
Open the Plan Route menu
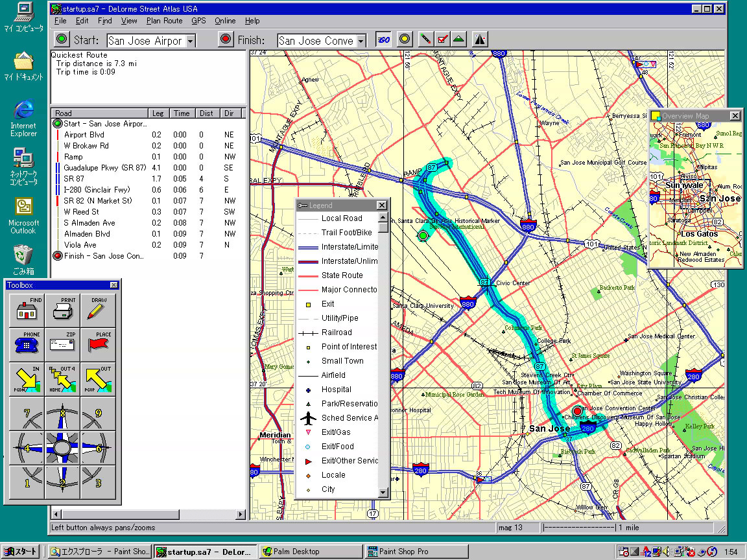[164, 21]
